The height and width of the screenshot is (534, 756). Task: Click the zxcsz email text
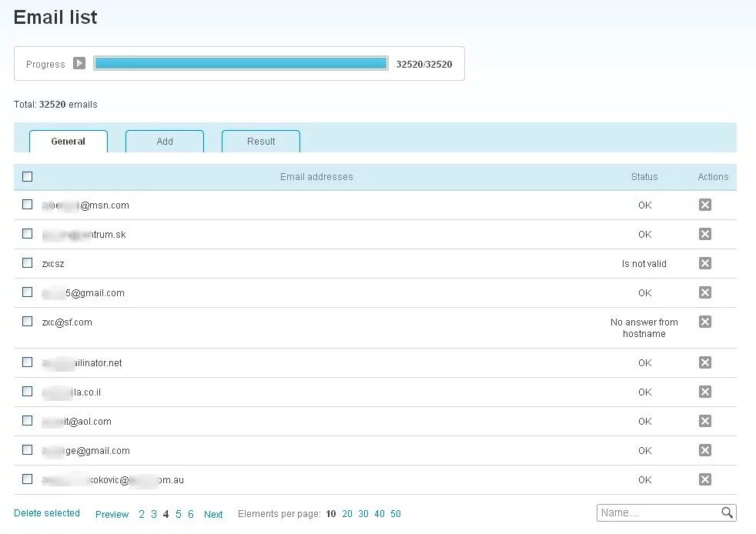click(x=53, y=264)
